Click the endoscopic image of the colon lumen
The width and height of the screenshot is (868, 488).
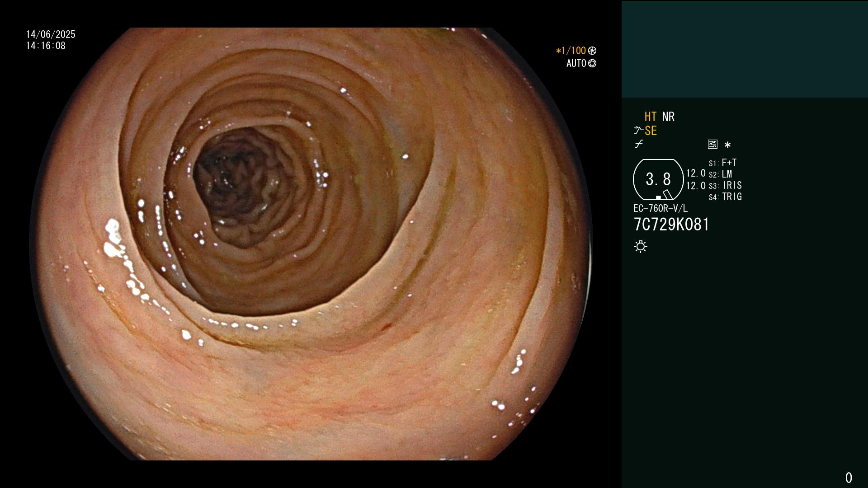pos(311,244)
